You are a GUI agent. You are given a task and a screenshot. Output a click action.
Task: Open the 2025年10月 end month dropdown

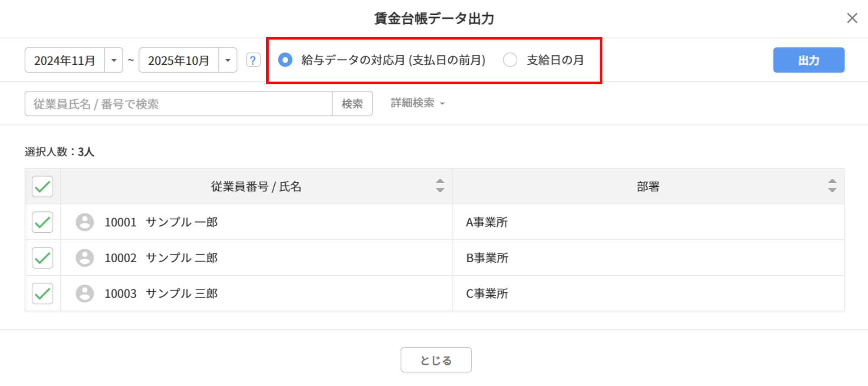click(227, 60)
